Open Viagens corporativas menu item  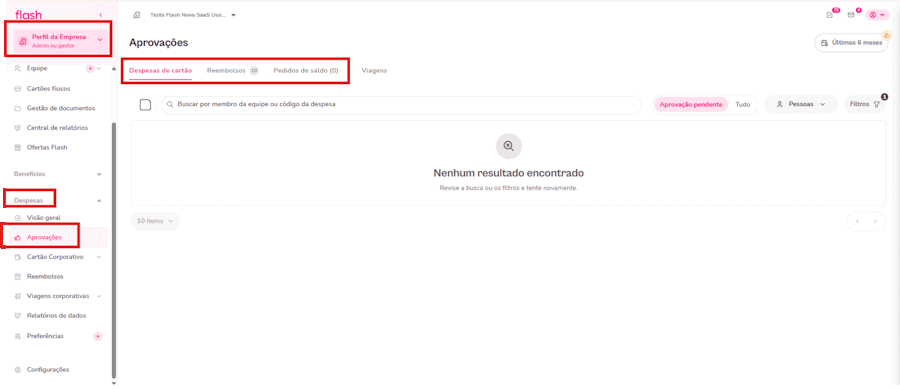(x=58, y=296)
